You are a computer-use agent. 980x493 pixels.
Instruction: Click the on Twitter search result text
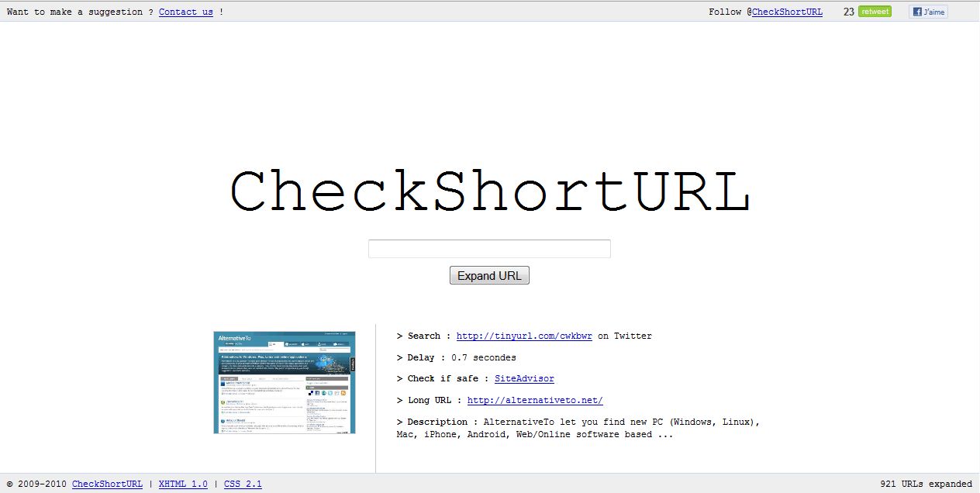(626, 336)
